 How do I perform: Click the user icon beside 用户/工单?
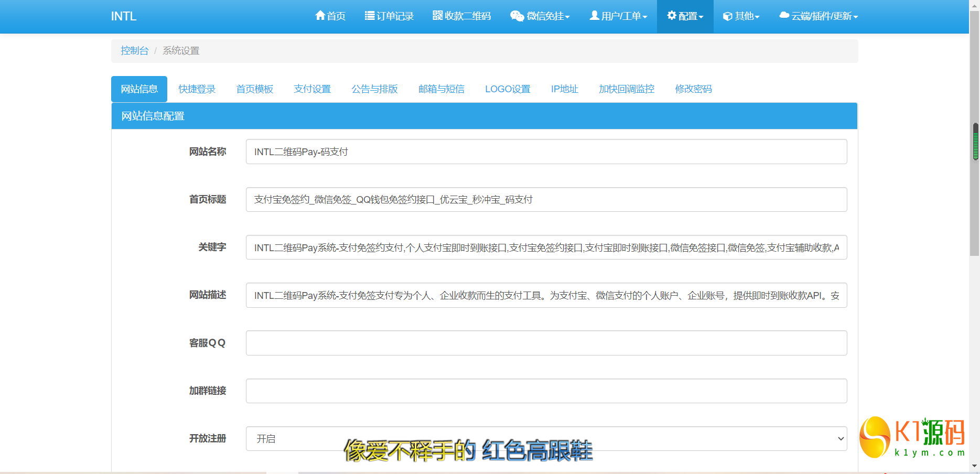[x=594, y=16]
